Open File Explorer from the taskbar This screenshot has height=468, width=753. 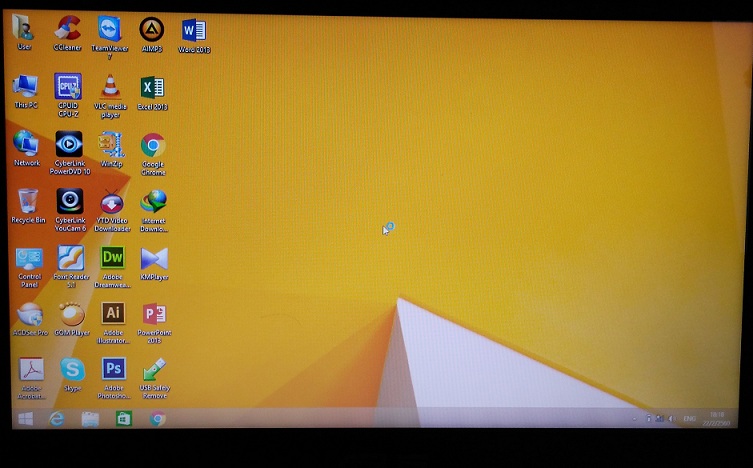(90, 419)
